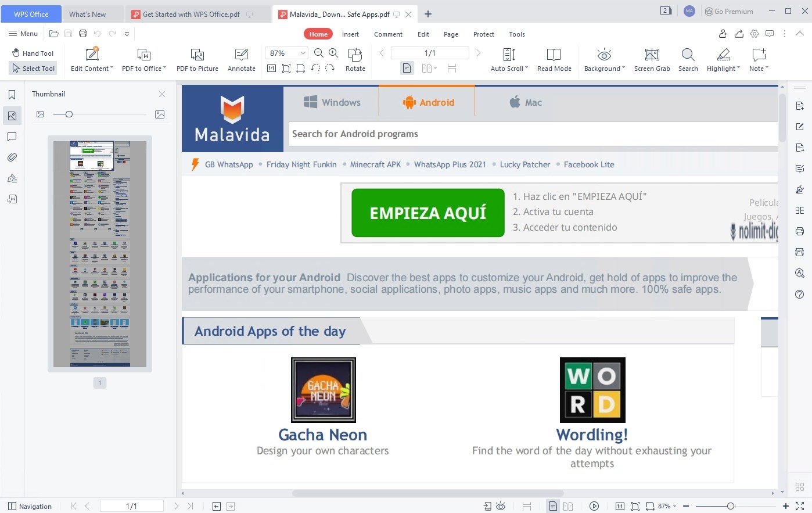812x513 pixels.
Task: Open the attachments paperclip panel
Action: coord(12,157)
